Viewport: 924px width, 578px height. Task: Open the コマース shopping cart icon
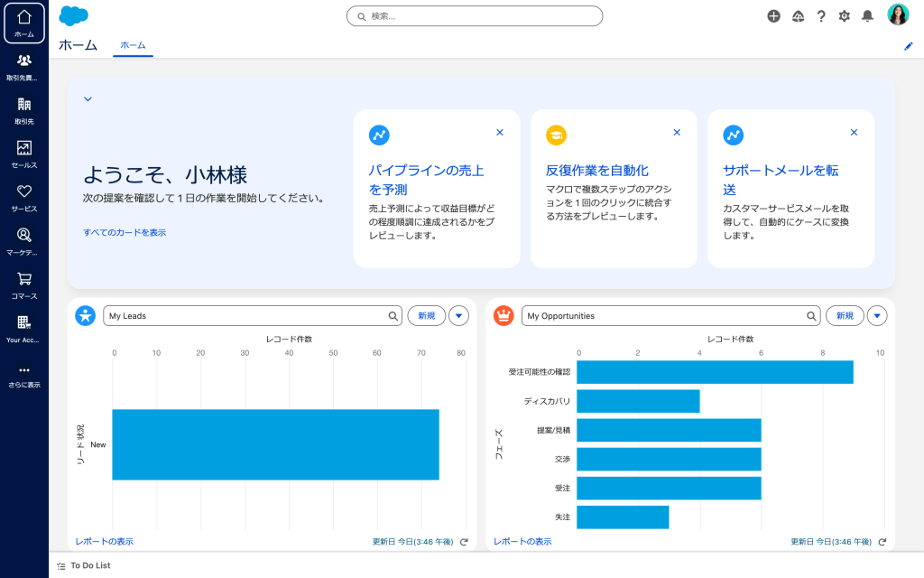[24, 280]
